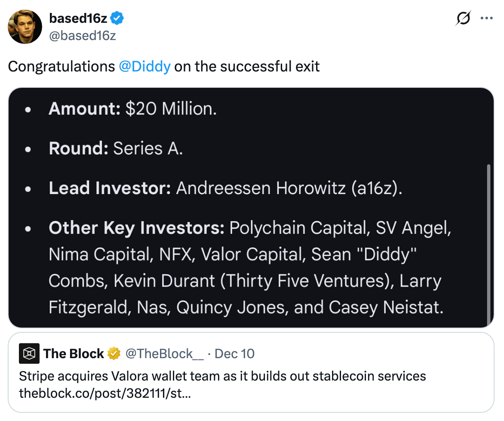504x421 pixels.
Task: Click the "Amount: $20 Million" line in image
Action: tap(132, 108)
